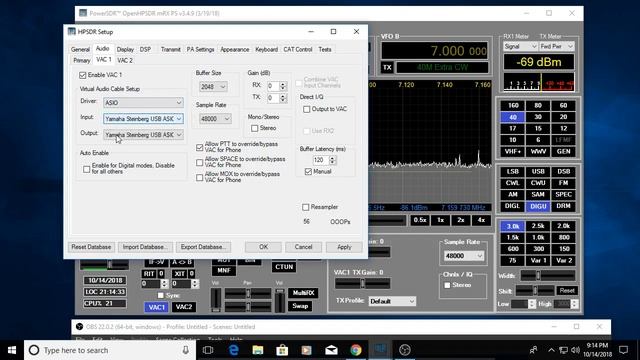Open setup Sample Rate dropdown 48000
Screen dimensions: 640x360
[x=215, y=119]
